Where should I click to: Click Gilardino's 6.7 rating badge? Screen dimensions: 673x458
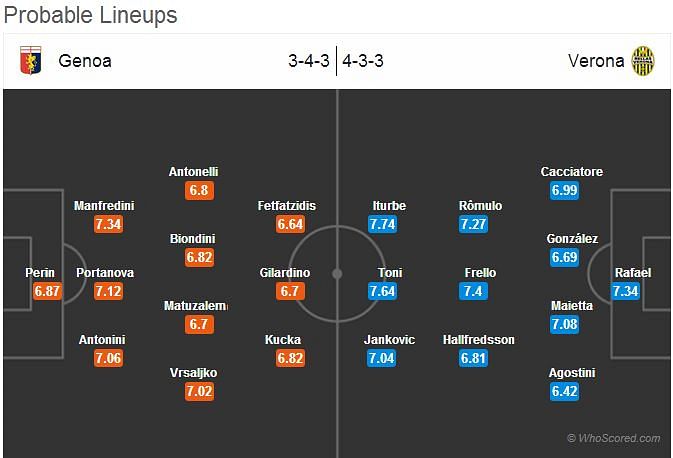click(x=290, y=291)
